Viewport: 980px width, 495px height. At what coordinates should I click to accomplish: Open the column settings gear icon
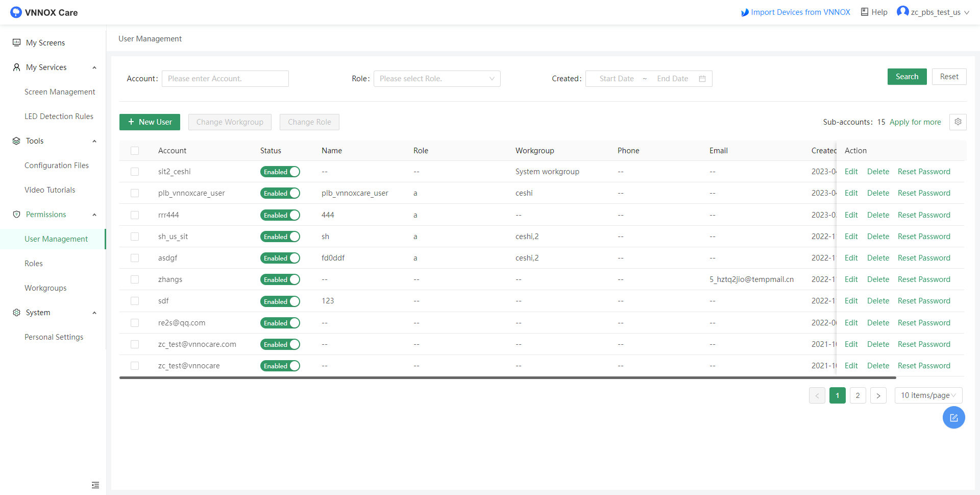(x=958, y=122)
